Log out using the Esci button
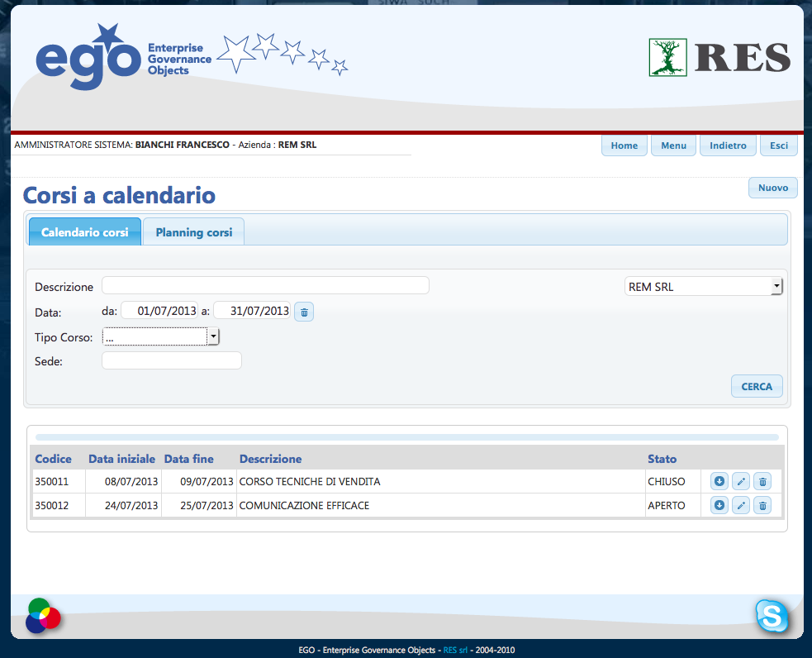Viewport: 812px width, 658px height. 778,145
